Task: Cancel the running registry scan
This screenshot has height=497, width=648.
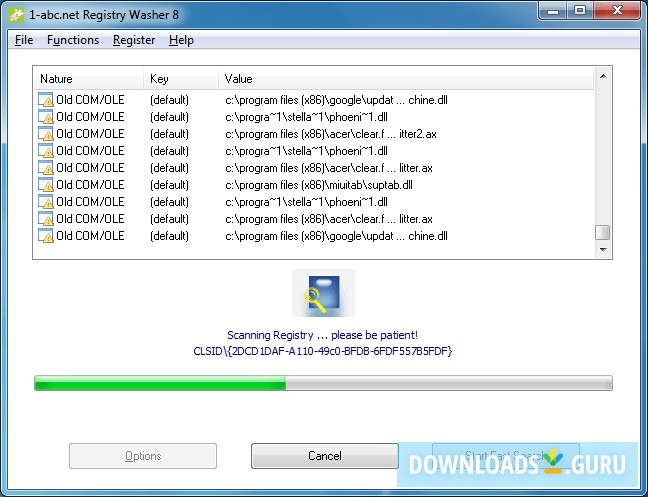Action: [325, 456]
